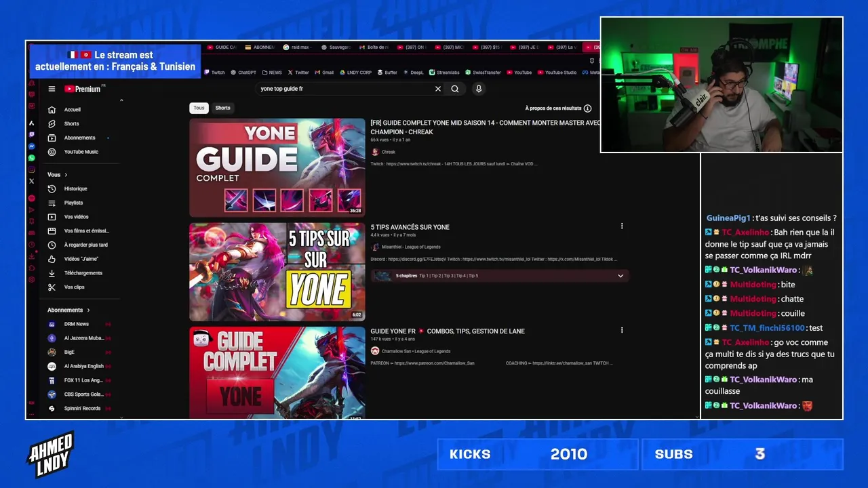Open settings gear in browser sidebar

31,279
